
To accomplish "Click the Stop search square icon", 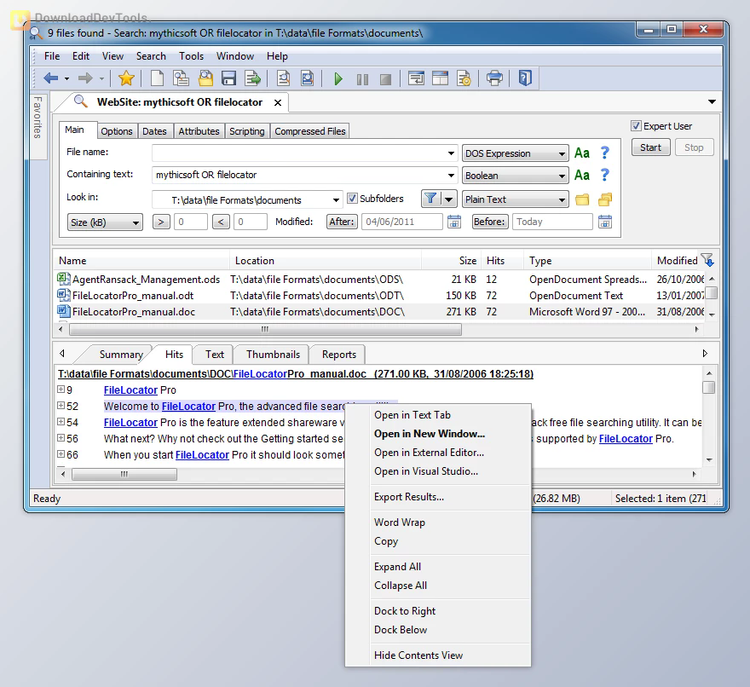I will click(386, 79).
